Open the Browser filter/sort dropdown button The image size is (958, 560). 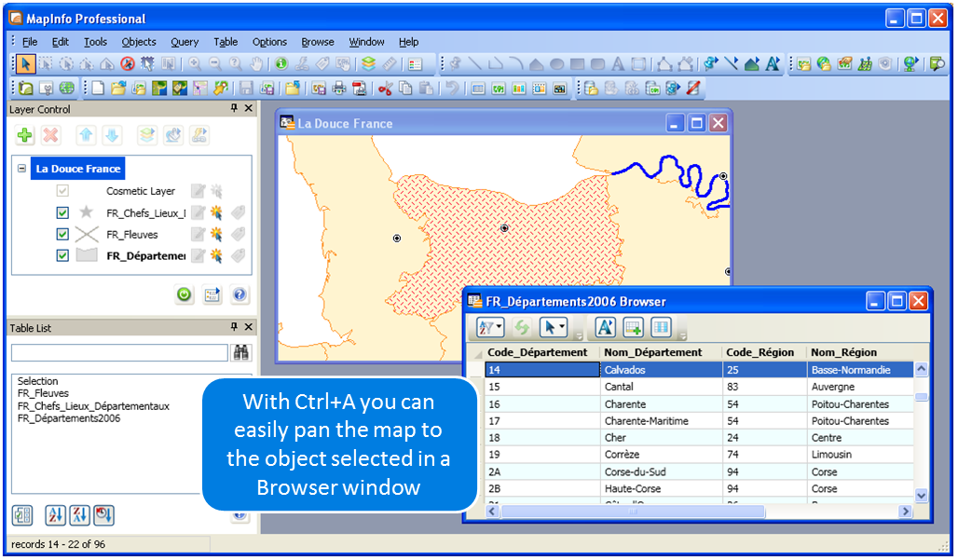point(490,328)
